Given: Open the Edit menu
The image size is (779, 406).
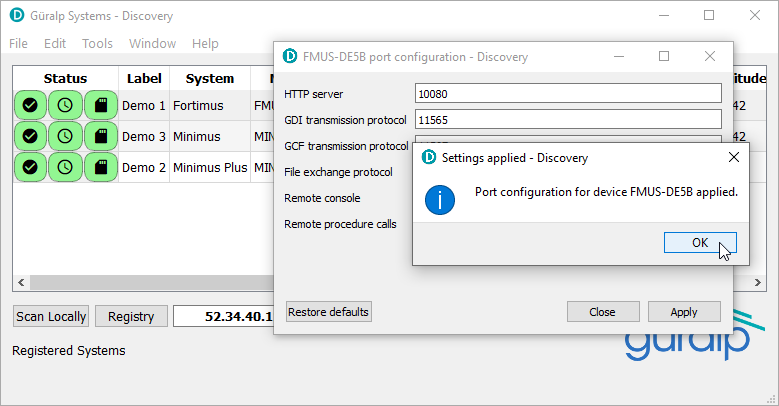Looking at the screenshot, I should pos(55,44).
